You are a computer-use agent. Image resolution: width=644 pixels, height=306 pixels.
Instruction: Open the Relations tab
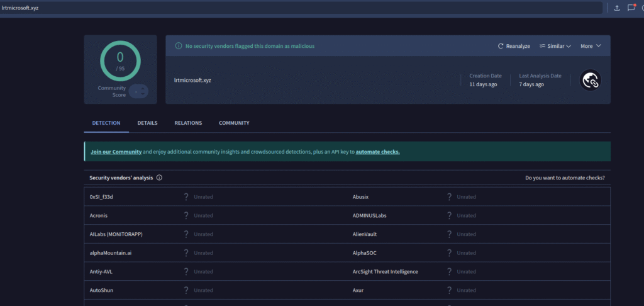(x=188, y=123)
